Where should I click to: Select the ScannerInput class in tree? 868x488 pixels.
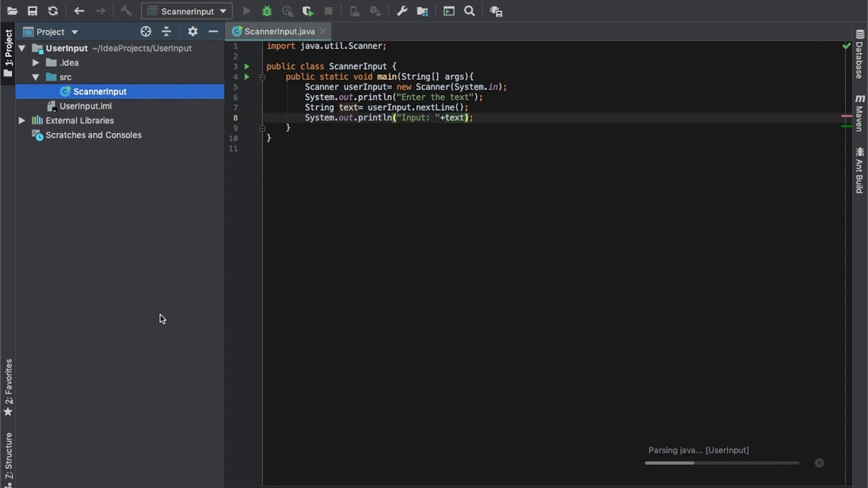[x=100, y=91]
